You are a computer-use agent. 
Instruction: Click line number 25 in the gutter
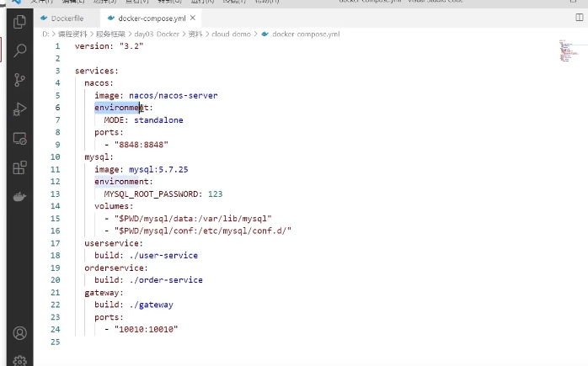point(55,342)
